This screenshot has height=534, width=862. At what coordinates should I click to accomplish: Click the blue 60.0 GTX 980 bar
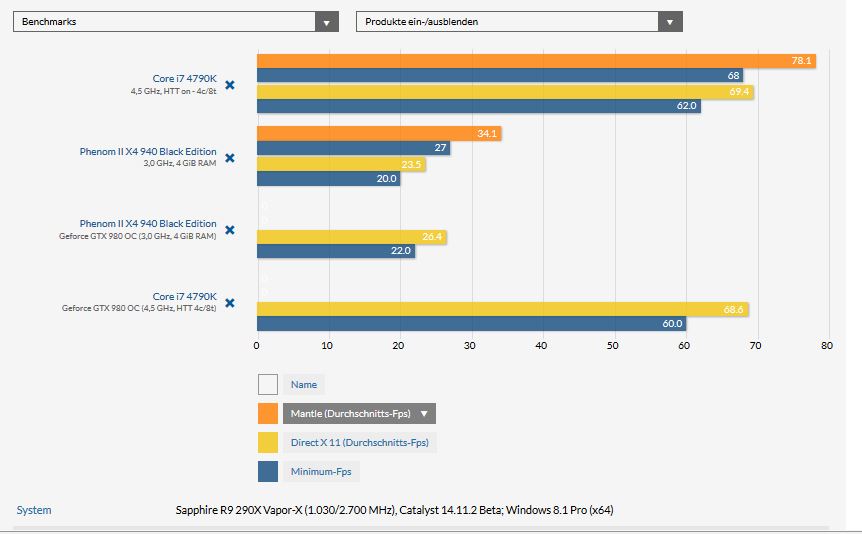pyautogui.click(x=471, y=324)
